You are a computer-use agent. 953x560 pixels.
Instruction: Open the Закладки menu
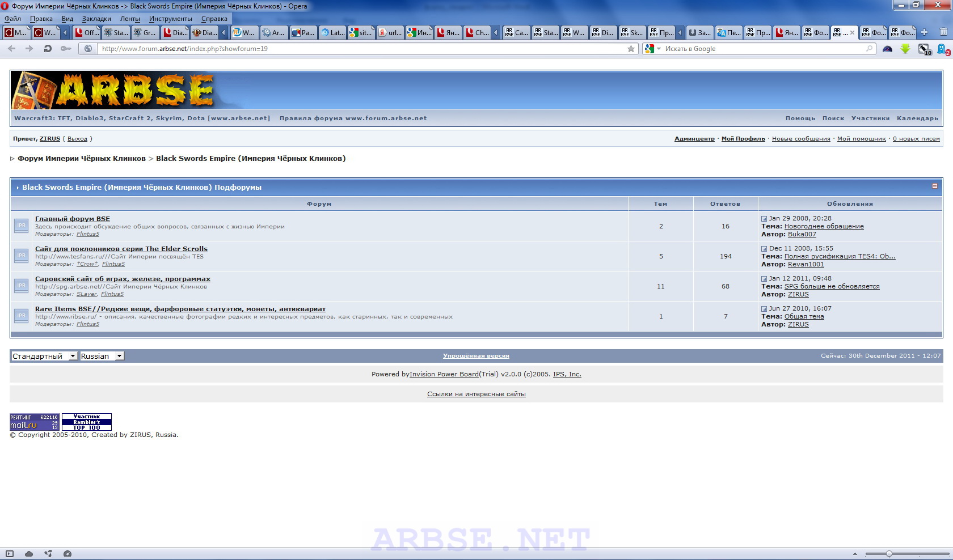click(96, 19)
